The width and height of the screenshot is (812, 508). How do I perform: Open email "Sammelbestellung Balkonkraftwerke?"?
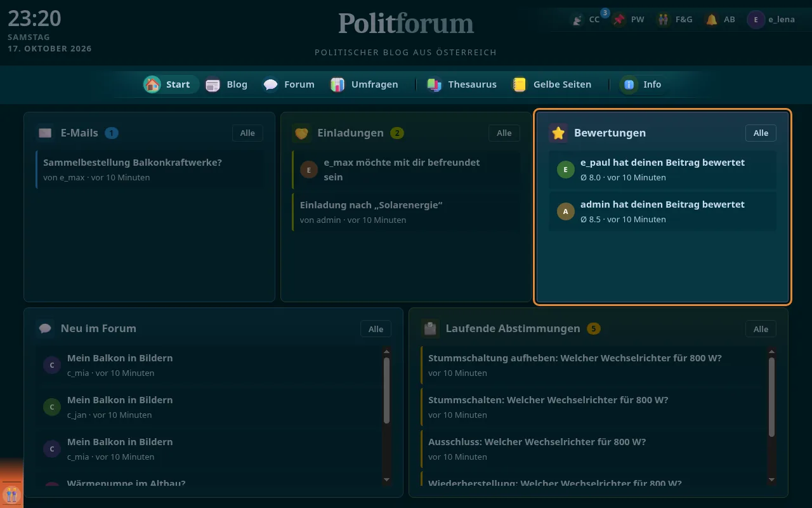point(150,170)
